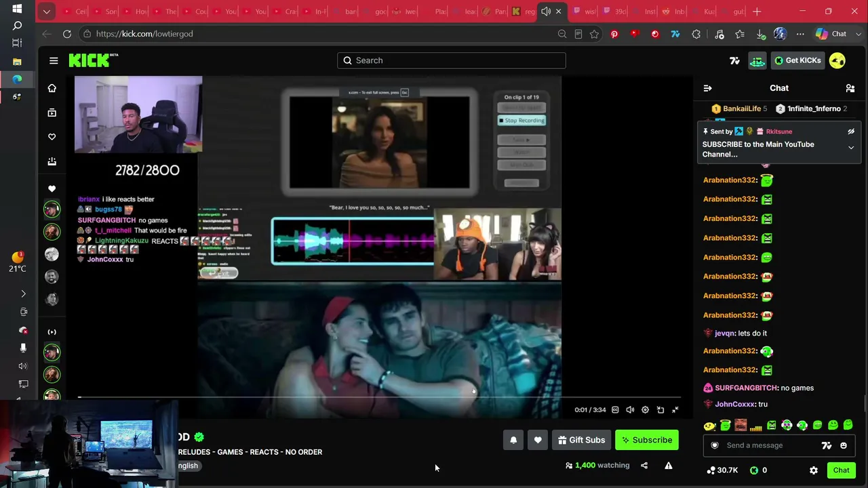Open browser extensions puzzle icon
Image resolution: width=868 pixels, height=488 pixels.
(x=696, y=34)
